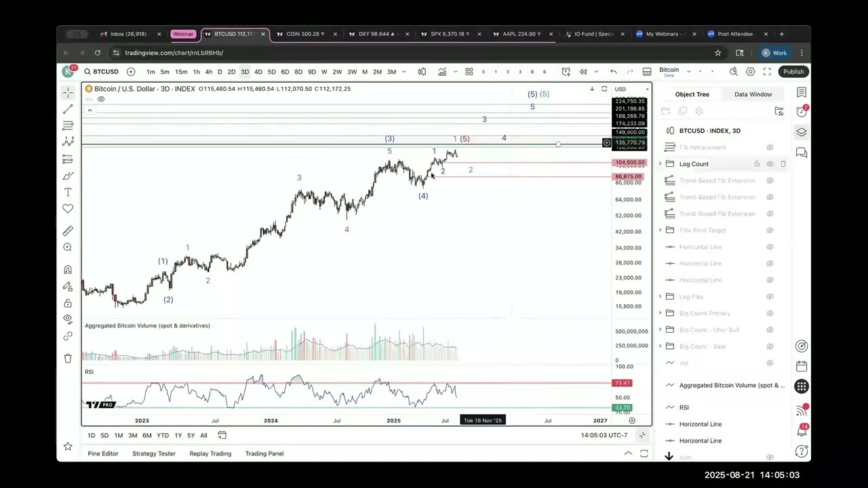Open the heart icons tool
Screen dimensions: 868x488
tap(68, 209)
